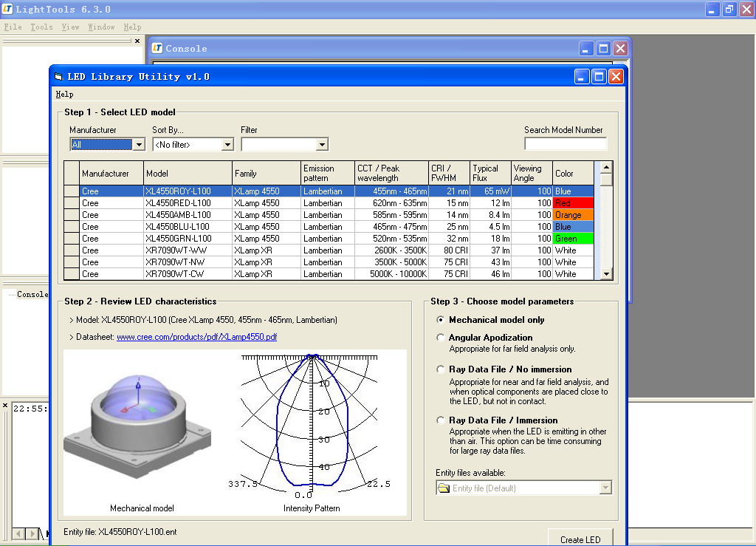756x546 pixels.
Task: Minimize the LED Library Utility window
Action: click(x=582, y=77)
